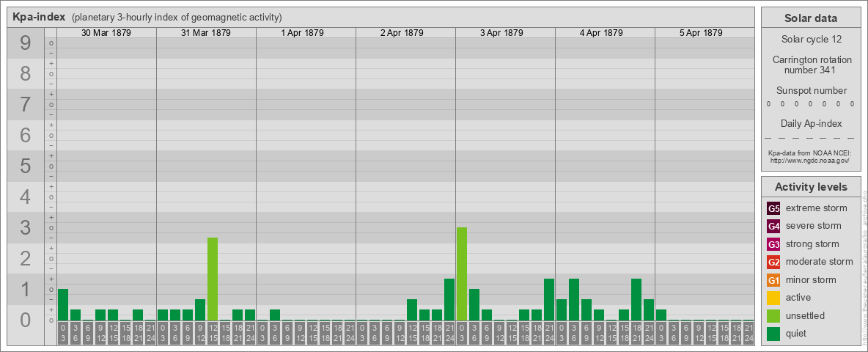Click the light green unsettled swatch

pos(773,315)
